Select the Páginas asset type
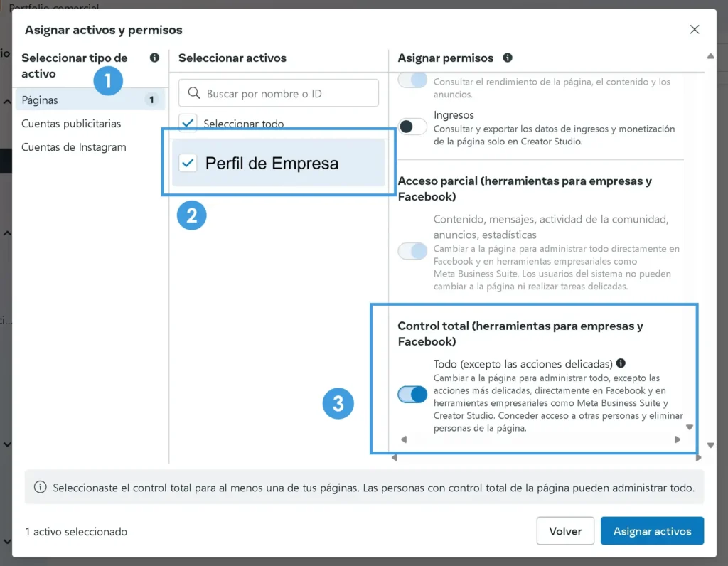The height and width of the screenshot is (566, 728). click(x=90, y=100)
